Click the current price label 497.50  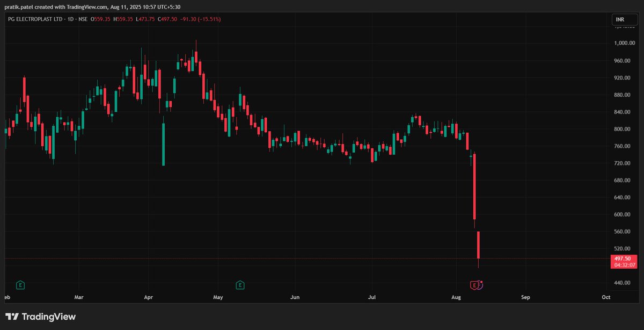click(623, 259)
